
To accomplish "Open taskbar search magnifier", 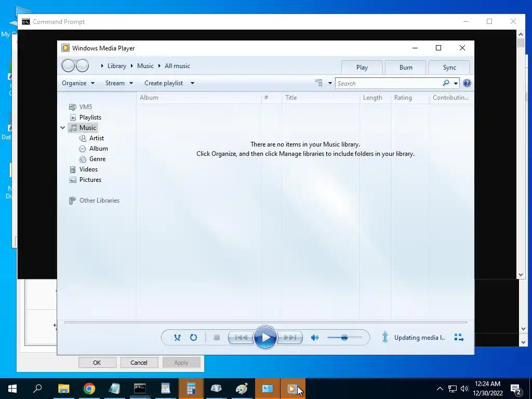I will click(37, 389).
